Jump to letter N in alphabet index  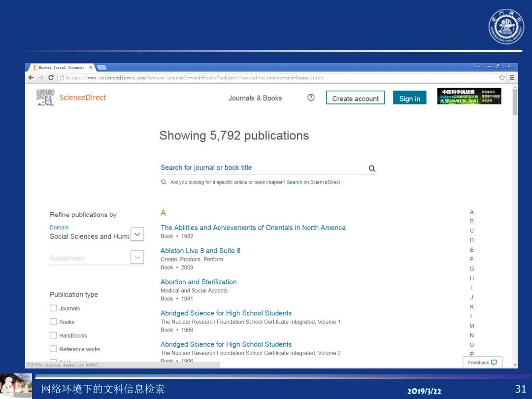(471, 335)
